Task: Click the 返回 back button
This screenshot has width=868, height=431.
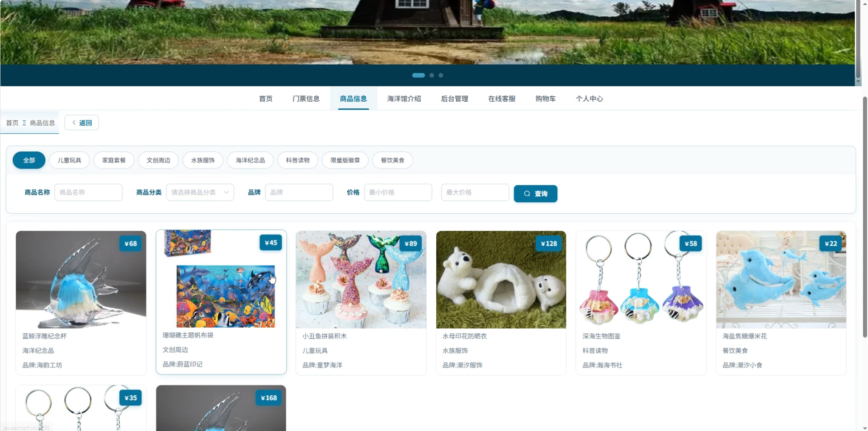Action: point(82,122)
